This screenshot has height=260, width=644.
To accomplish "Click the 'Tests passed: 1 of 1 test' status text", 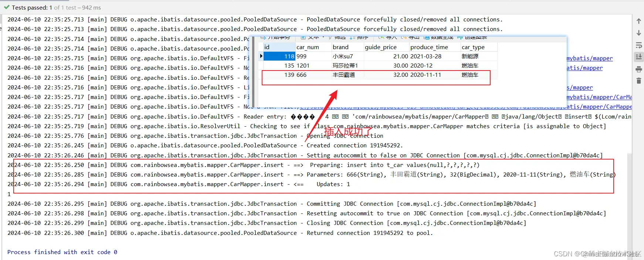I will 56,7.
